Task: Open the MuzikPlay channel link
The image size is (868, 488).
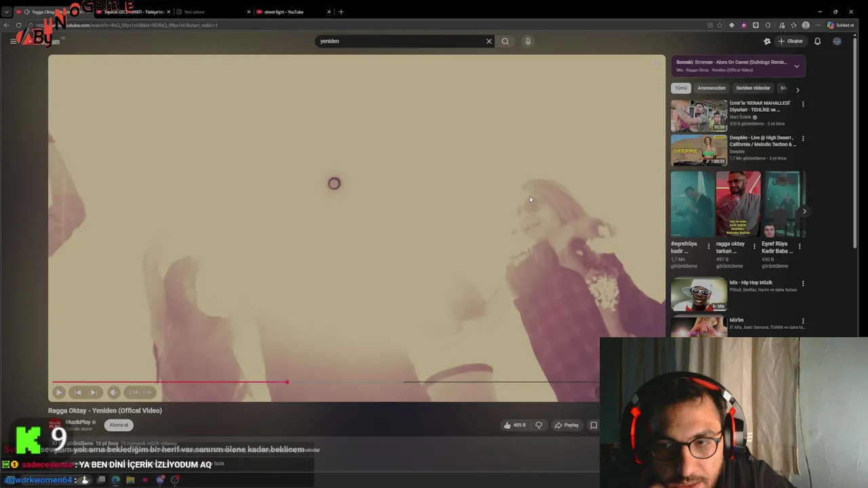Action: (x=78, y=422)
